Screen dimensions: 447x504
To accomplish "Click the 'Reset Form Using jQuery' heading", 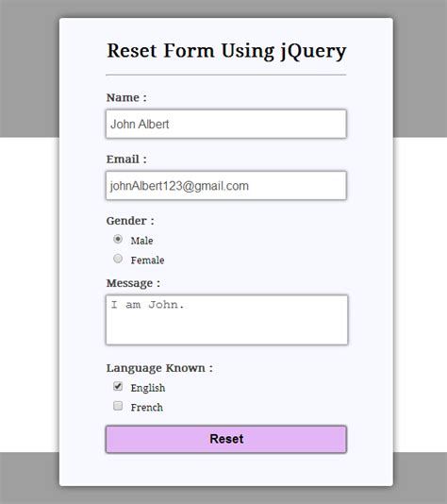I will (x=226, y=51).
